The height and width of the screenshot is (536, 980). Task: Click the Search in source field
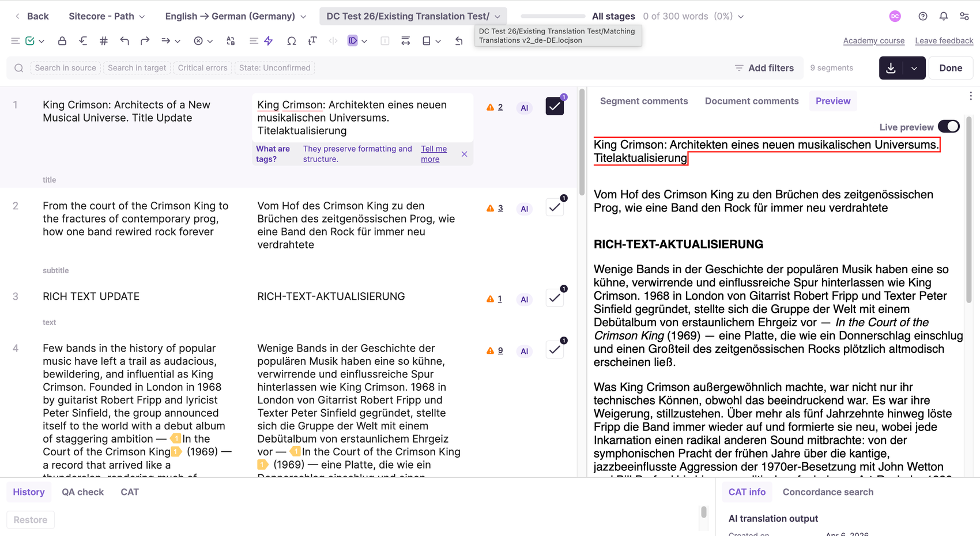point(66,68)
